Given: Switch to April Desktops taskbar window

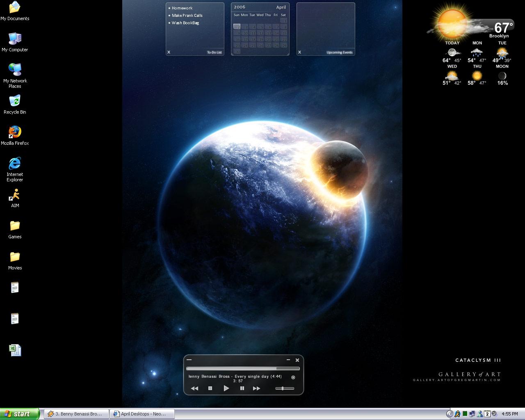Looking at the screenshot, I should coord(142,414).
